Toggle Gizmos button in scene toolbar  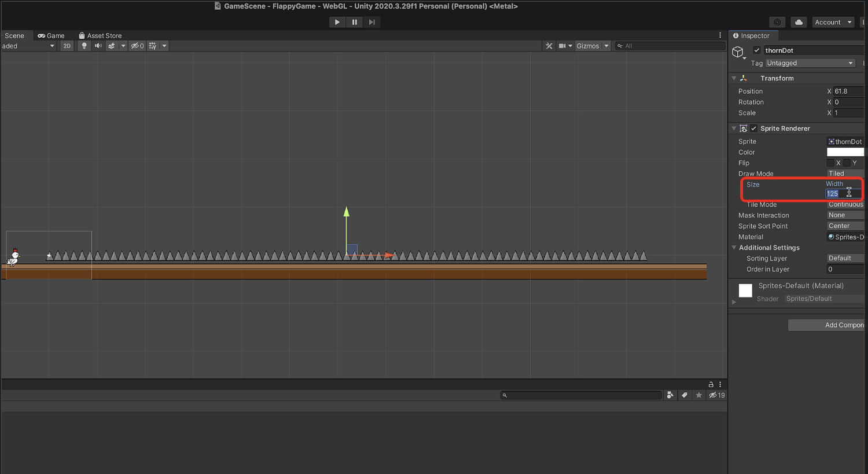[588, 46]
